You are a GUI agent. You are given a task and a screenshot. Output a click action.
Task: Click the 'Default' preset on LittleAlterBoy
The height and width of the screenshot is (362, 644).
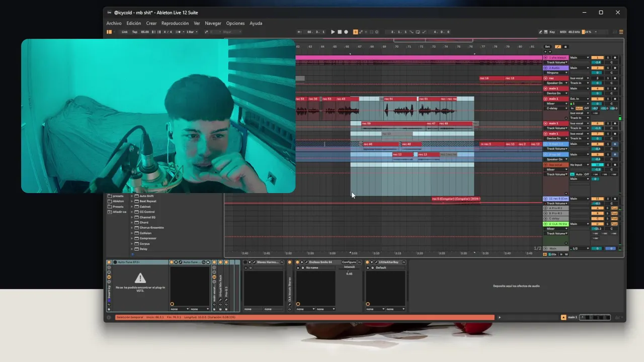[390, 267]
